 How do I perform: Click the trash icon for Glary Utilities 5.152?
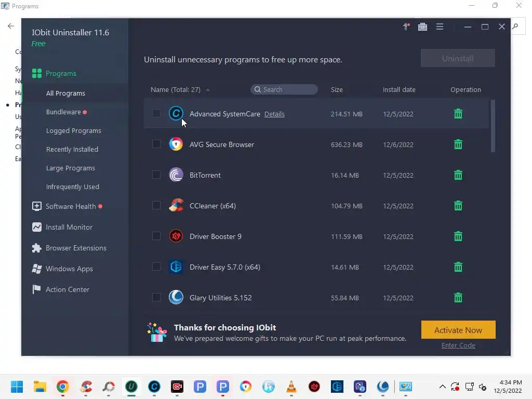coord(458,298)
